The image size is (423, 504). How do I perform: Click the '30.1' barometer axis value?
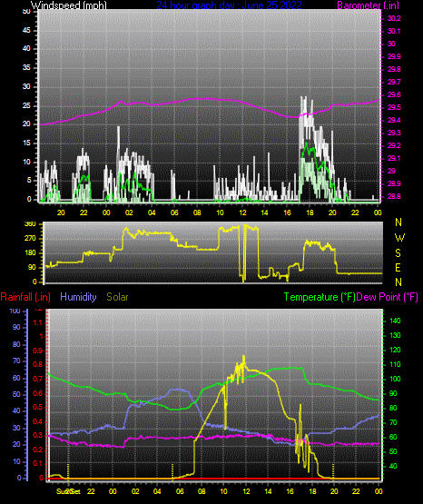(394, 31)
